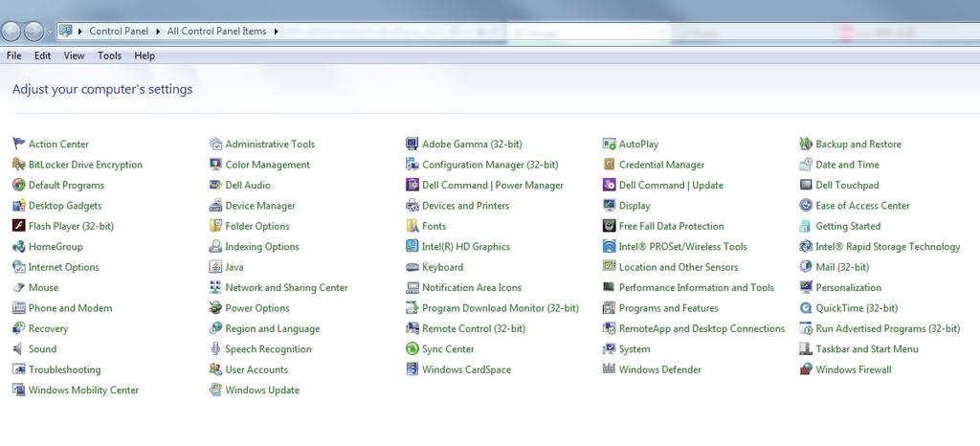Click the Dell Audio icon
The width and height of the screenshot is (980, 446).
pos(215,185)
